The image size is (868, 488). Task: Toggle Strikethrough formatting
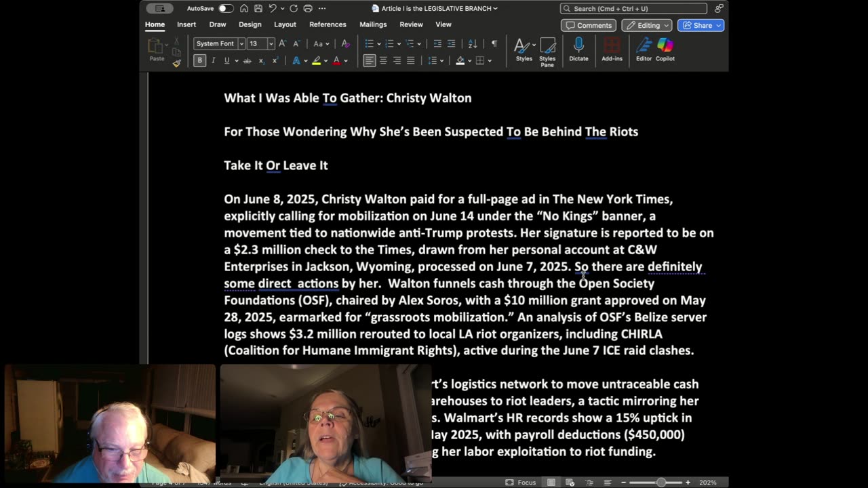(247, 60)
